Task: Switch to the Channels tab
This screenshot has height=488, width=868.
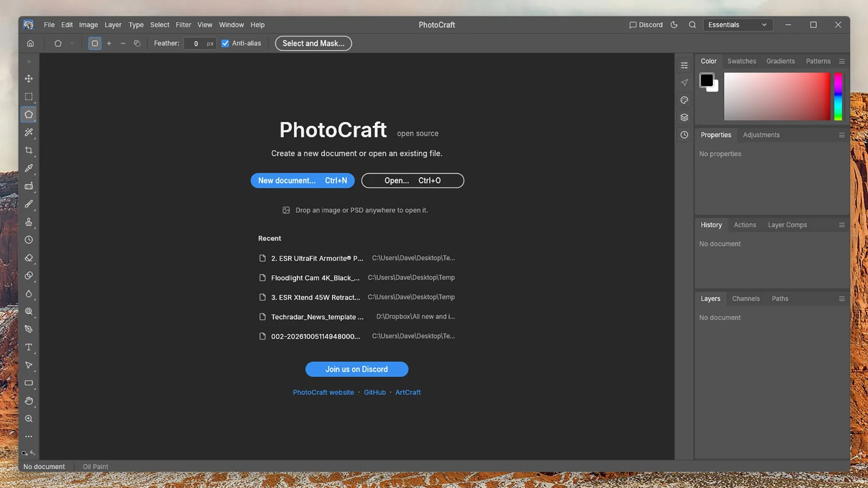Action: (746, 298)
